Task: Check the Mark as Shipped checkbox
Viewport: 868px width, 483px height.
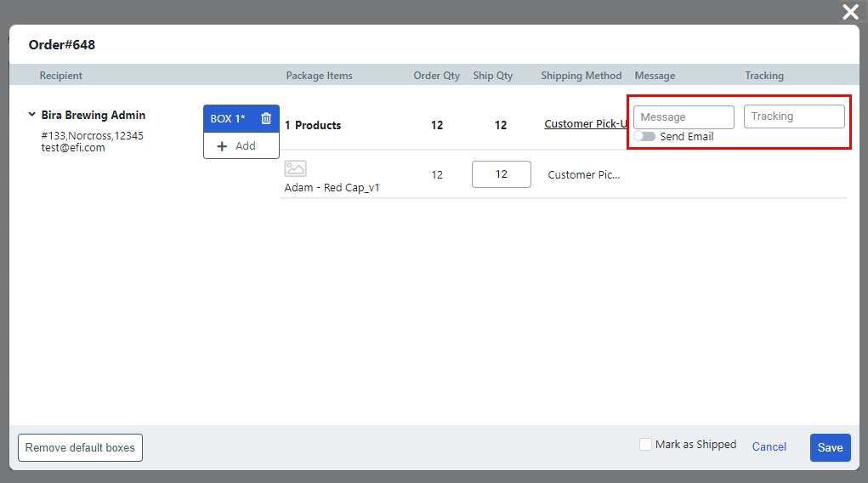Action: coord(646,445)
